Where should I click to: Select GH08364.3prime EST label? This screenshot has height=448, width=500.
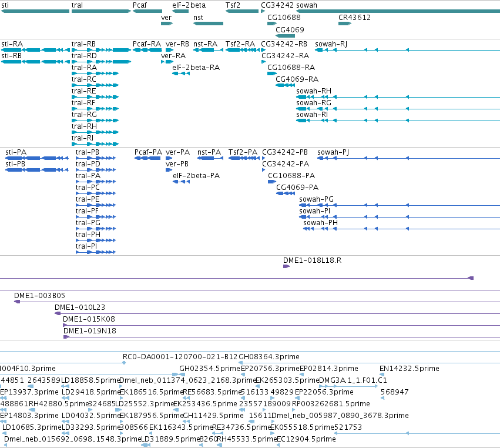coord(269,357)
